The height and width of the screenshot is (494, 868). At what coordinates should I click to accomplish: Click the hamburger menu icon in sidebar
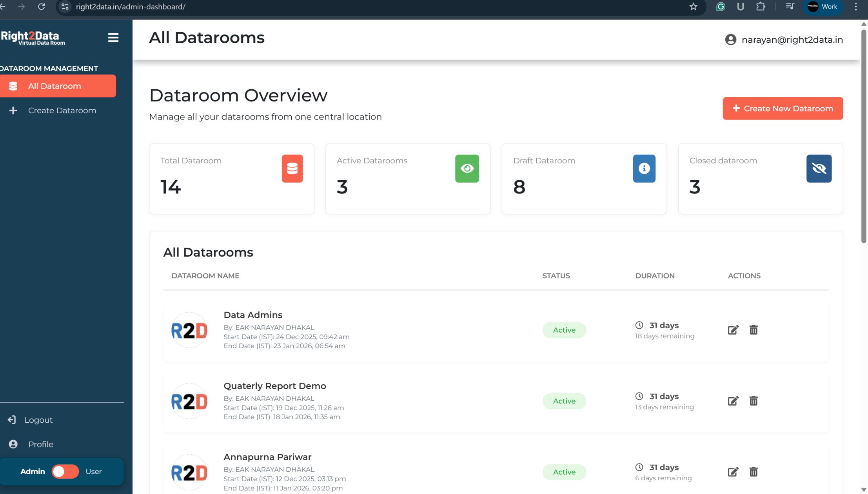113,38
